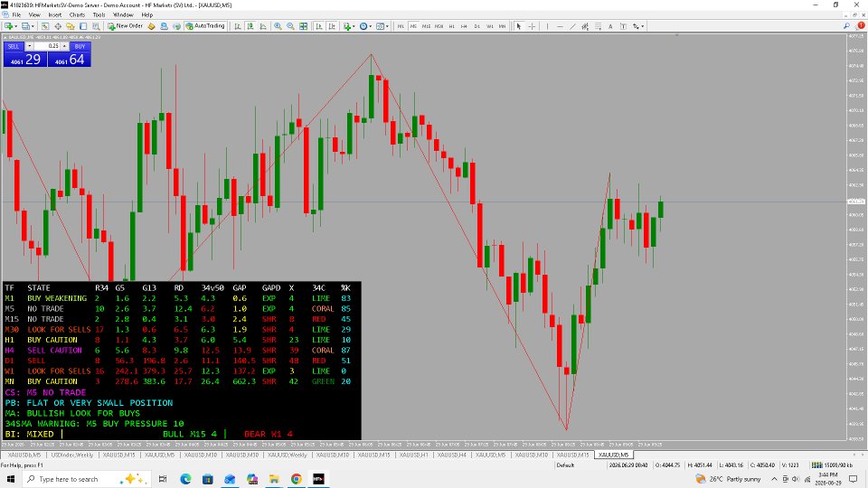Screen dimensions: 868x488
Task: Click the 0.25 lot volume field
Action: click(x=47, y=46)
